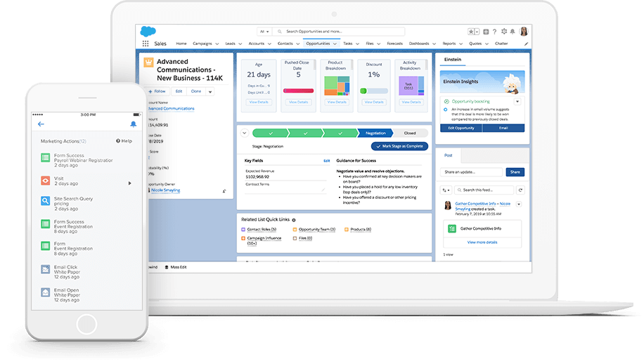Viewport: 644px width, 364px height.
Task: Tap the phone notification bell
Action: (x=133, y=124)
